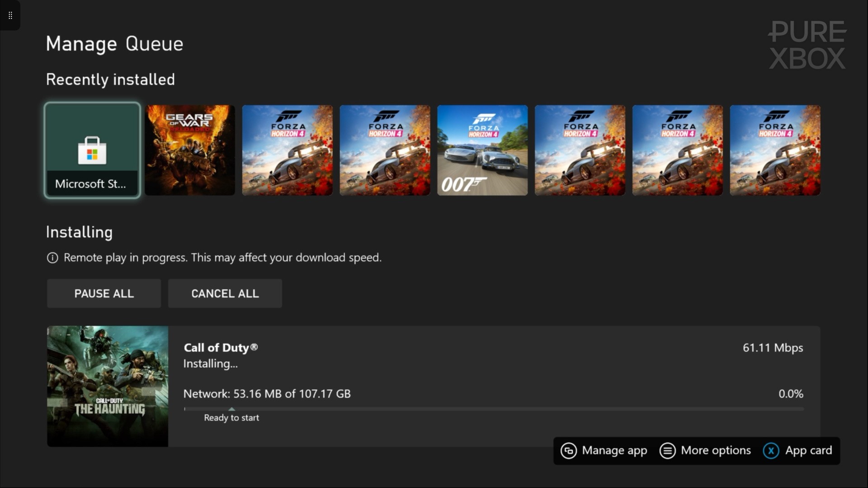Click the Manage app view icon
The width and height of the screenshot is (868, 488).
(x=568, y=450)
